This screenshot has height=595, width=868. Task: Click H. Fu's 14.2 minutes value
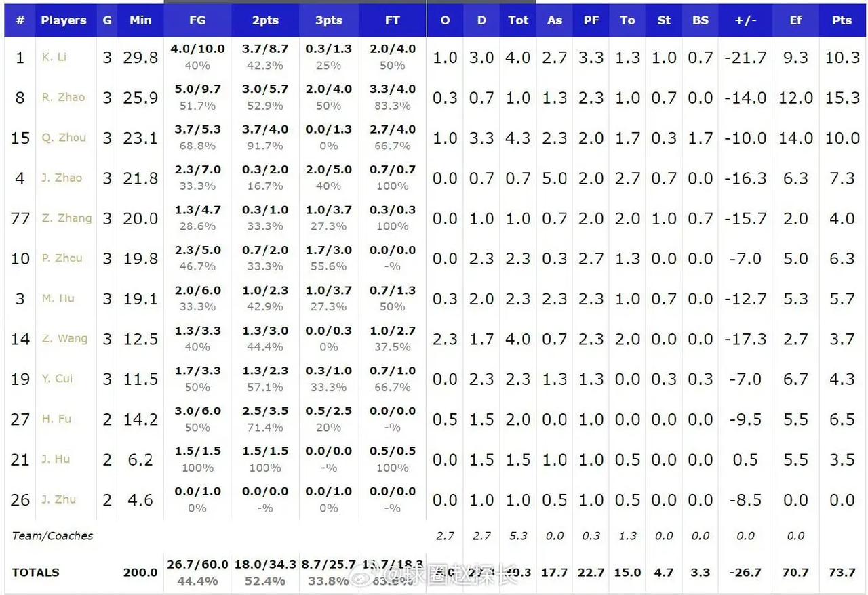coord(140,419)
